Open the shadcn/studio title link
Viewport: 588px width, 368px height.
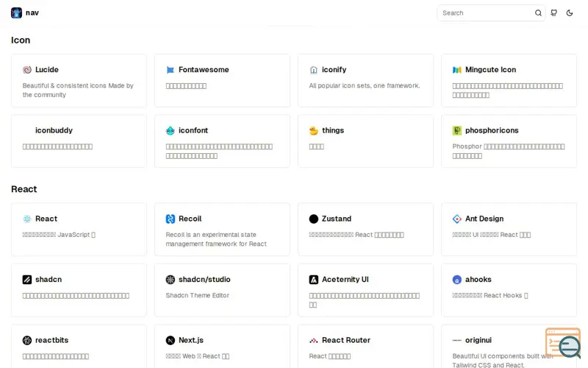pyautogui.click(x=204, y=280)
